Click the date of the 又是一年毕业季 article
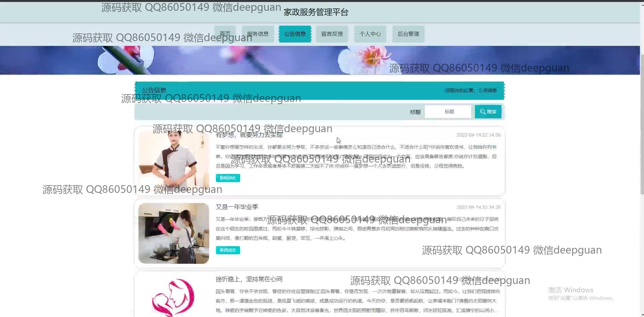The image size is (644, 317). click(x=478, y=207)
